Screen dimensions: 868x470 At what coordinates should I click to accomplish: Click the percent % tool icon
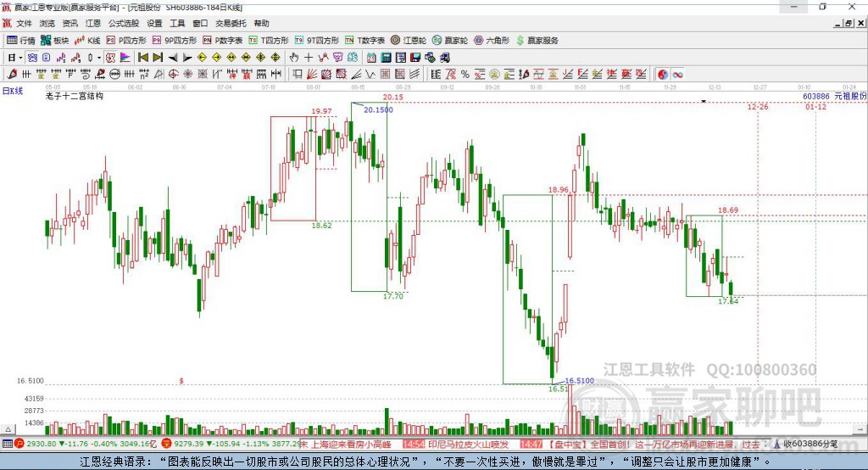click(465, 75)
